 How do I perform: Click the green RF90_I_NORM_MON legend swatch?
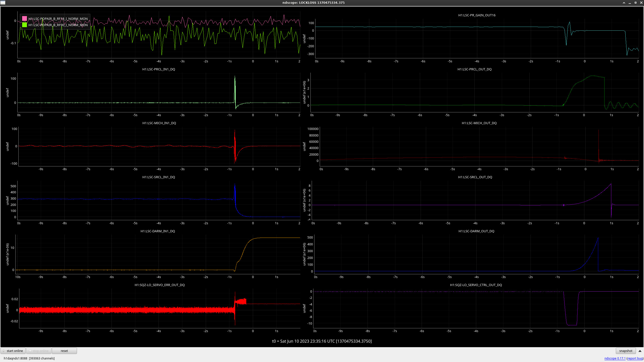(24, 25)
